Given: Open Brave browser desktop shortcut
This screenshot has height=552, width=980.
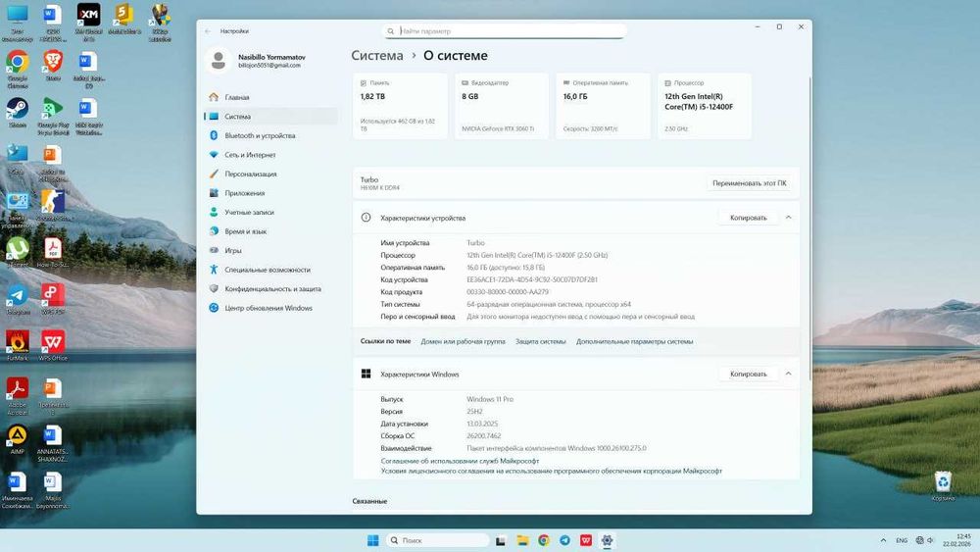Looking at the screenshot, I should pos(53,66).
